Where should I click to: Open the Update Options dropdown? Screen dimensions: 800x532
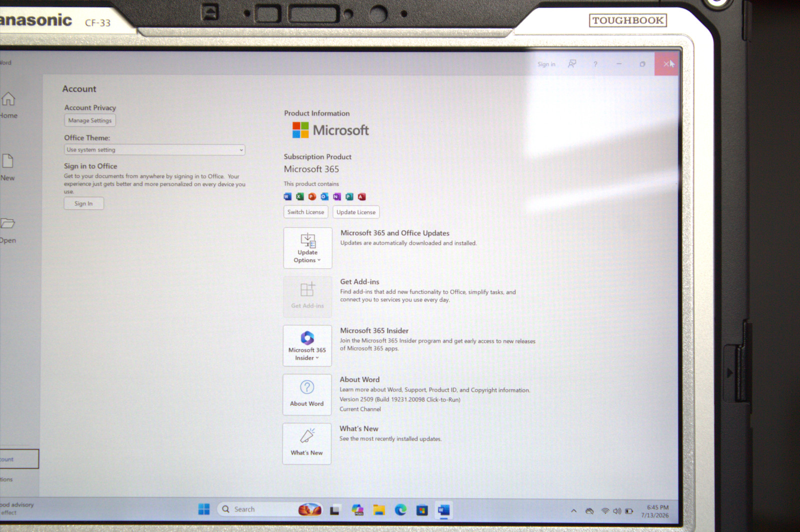click(307, 248)
